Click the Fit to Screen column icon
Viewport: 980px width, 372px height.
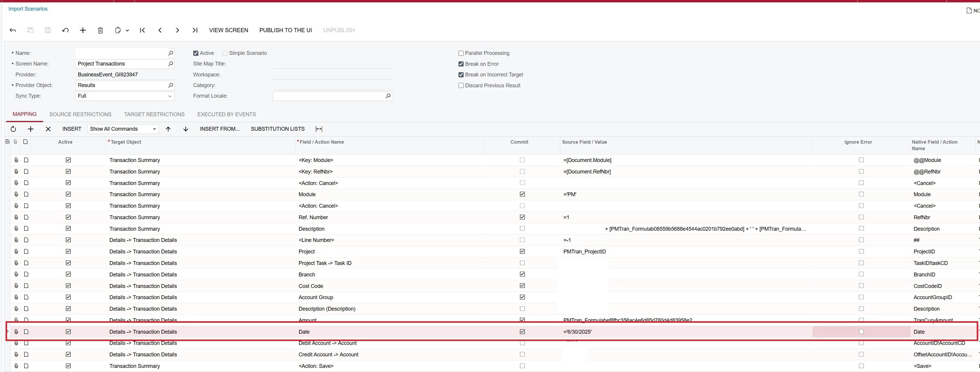tap(319, 129)
